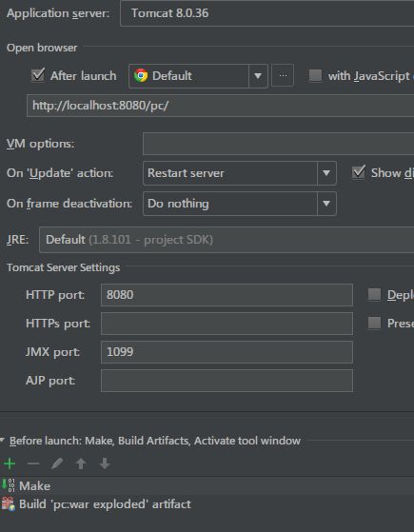Click the Build artifact gift-box icon
The width and height of the screenshot is (414, 532).
coord(9,503)
